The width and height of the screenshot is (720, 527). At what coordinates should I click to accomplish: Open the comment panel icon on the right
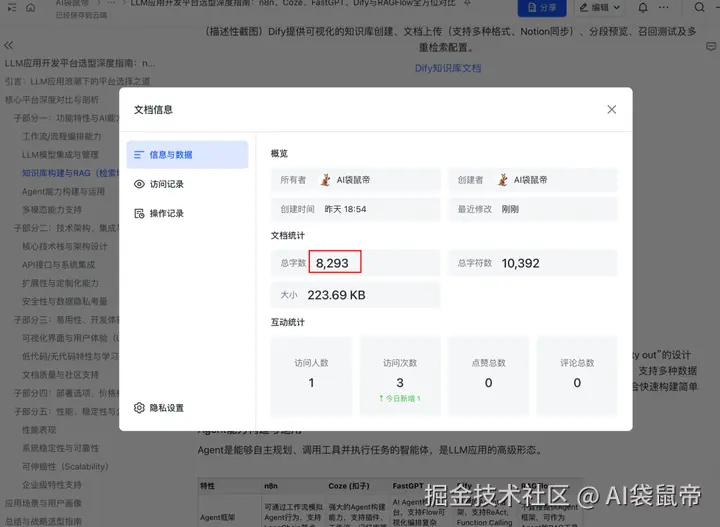[x=711, y=46]
